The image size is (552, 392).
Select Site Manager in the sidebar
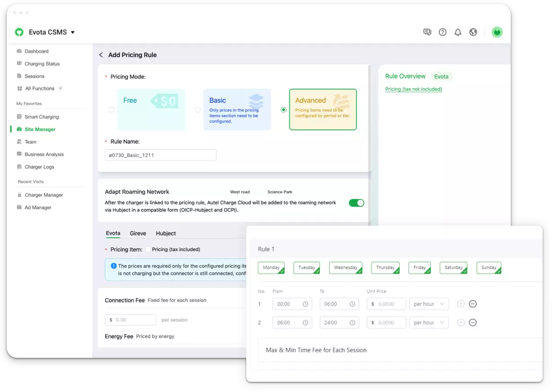pyautogui.click(x=40, y=129)
